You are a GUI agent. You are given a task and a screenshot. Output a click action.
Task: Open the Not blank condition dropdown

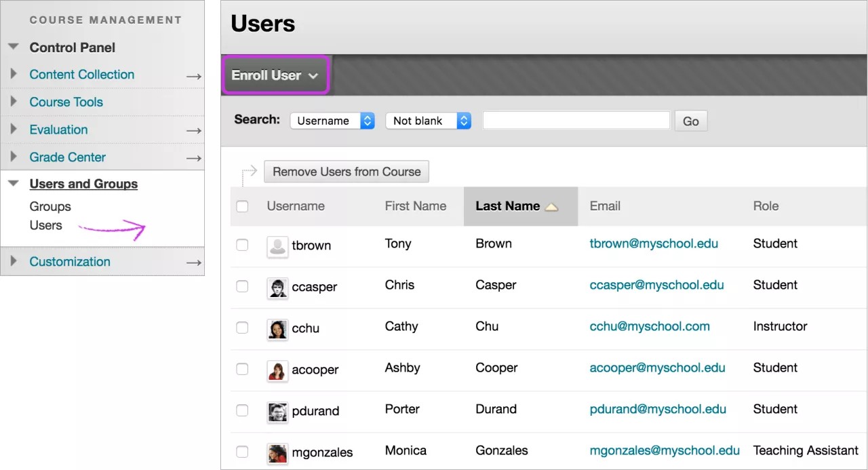(429, 121)
